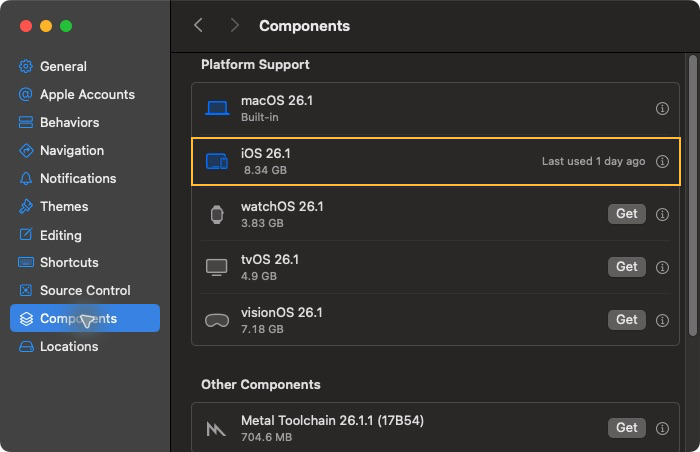Click the Editing pencil icon

tap(26, 234)
